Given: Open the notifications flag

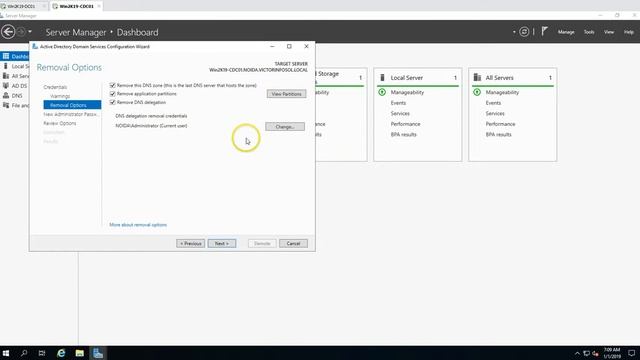Looking at the screenshot, I should [x=544, y=31].
